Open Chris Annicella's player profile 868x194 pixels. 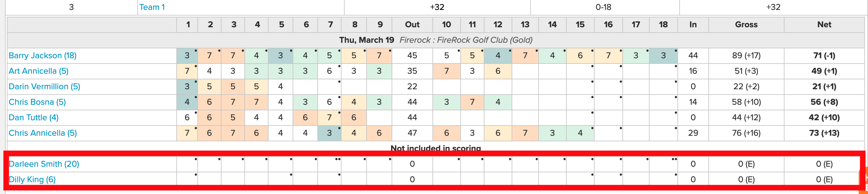coord(43,133)
